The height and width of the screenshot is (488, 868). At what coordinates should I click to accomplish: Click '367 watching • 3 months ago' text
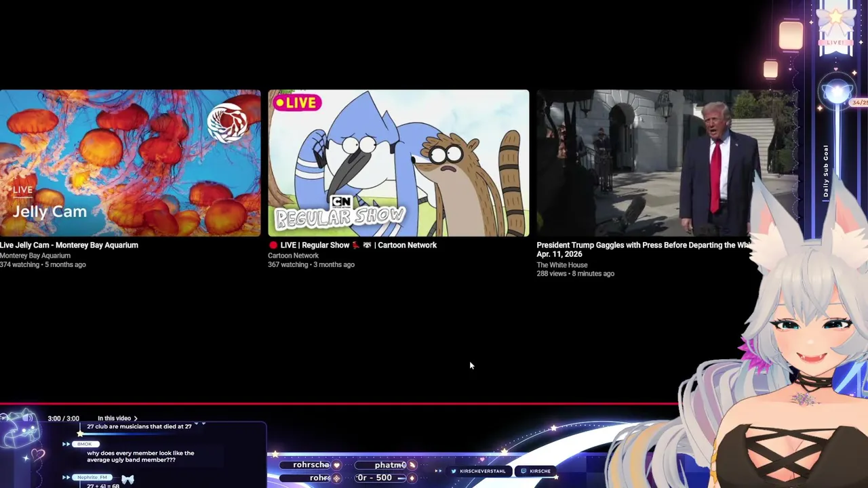point(311,264)
